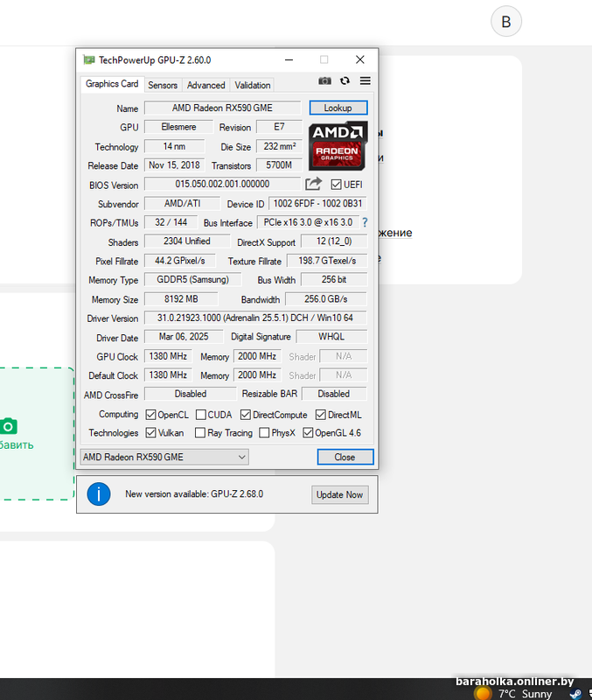Click the BIOS Version field 015.050.002.001.000000

[222, 184]
